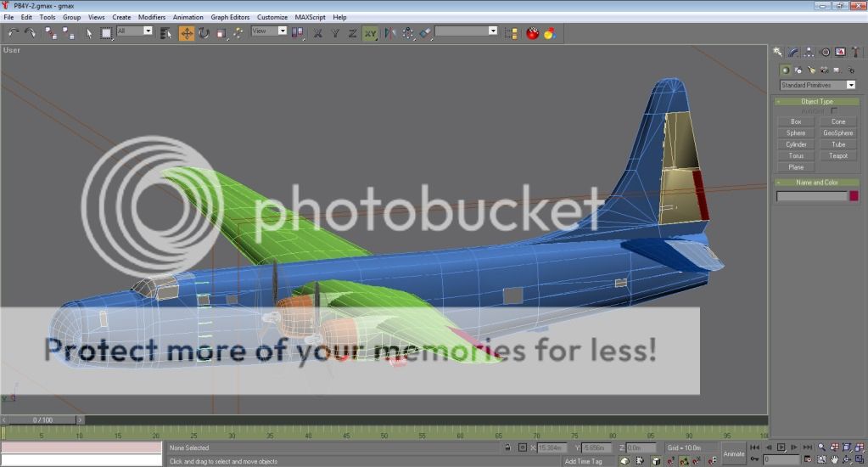Open the Graph Editors menu
Screen dimensions: 868x467
click(x=230, y=17)
